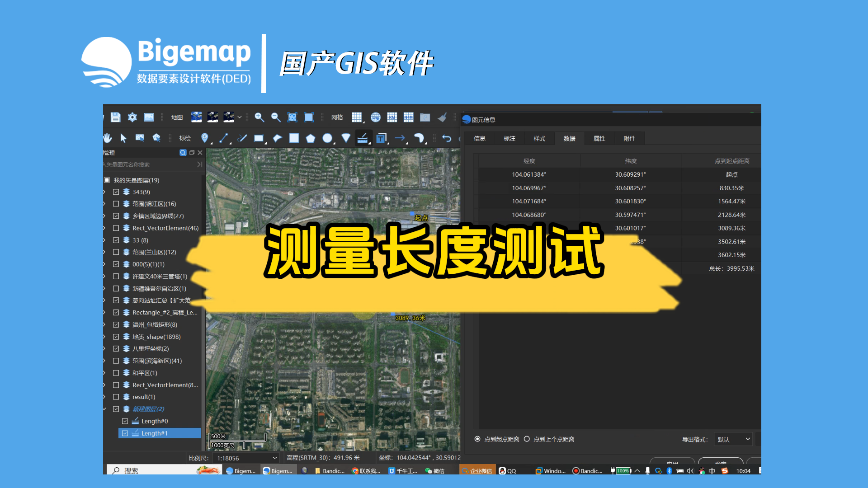This screenshot has width=868, height=488.
Task: Select the pentagon polygon drawing tool
Action: (x=311, y=138)
